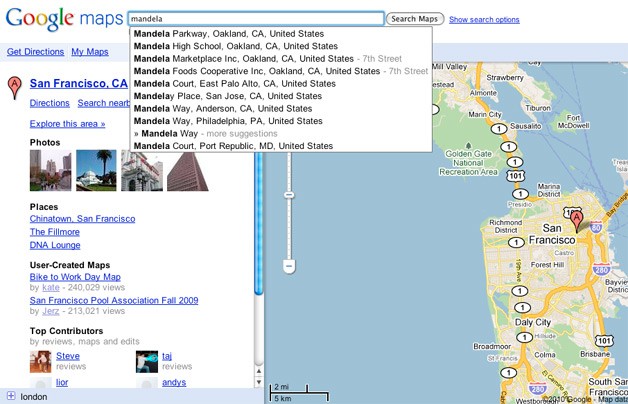Open lior contributor link
This screenshot has height=404, width=628.
[x=62, y=382]
